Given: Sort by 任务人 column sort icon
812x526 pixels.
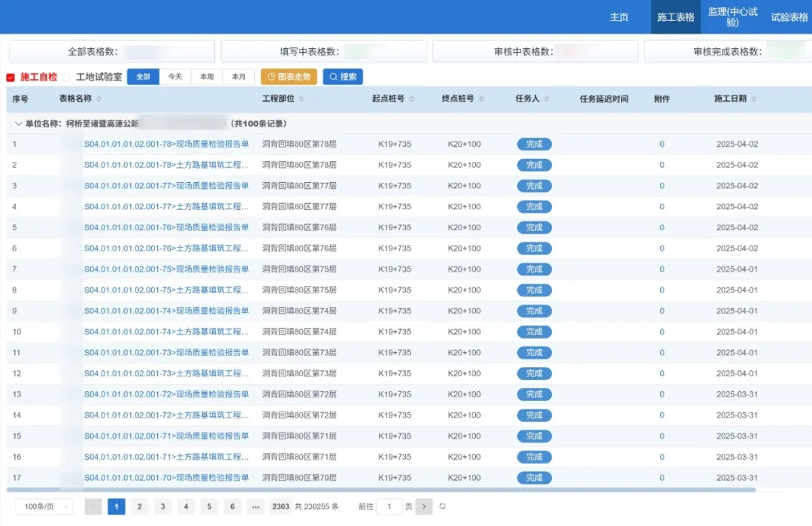Looking at the screenshot, I should 547,99.
